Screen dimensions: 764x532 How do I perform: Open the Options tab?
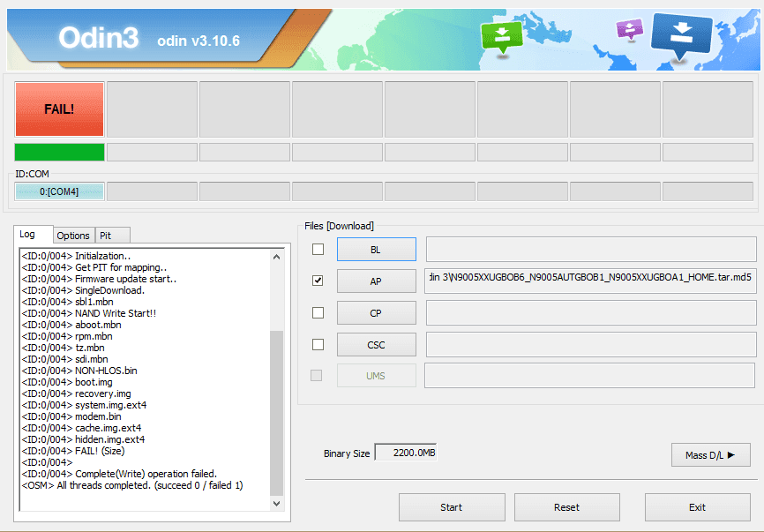[x=73, y=236]
